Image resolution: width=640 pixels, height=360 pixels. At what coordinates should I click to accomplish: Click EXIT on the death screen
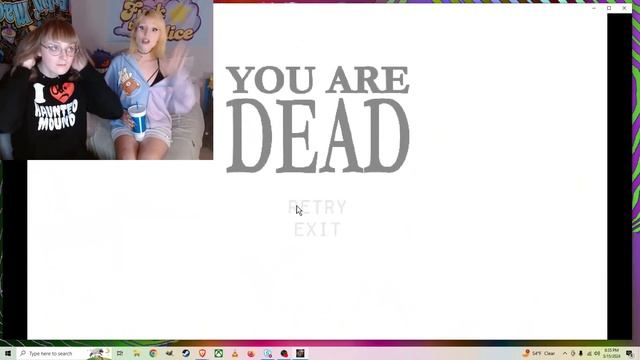[x=317, y=230]
